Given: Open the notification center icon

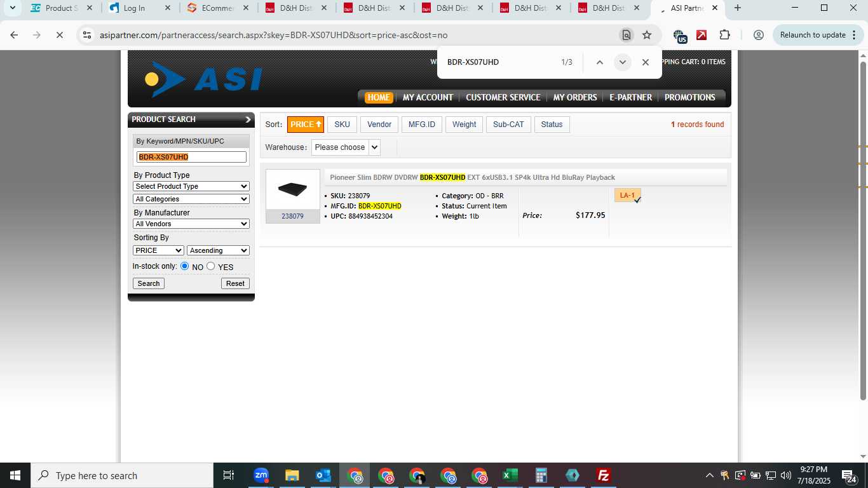Looking at the screenshot, I should click(850, 475).
